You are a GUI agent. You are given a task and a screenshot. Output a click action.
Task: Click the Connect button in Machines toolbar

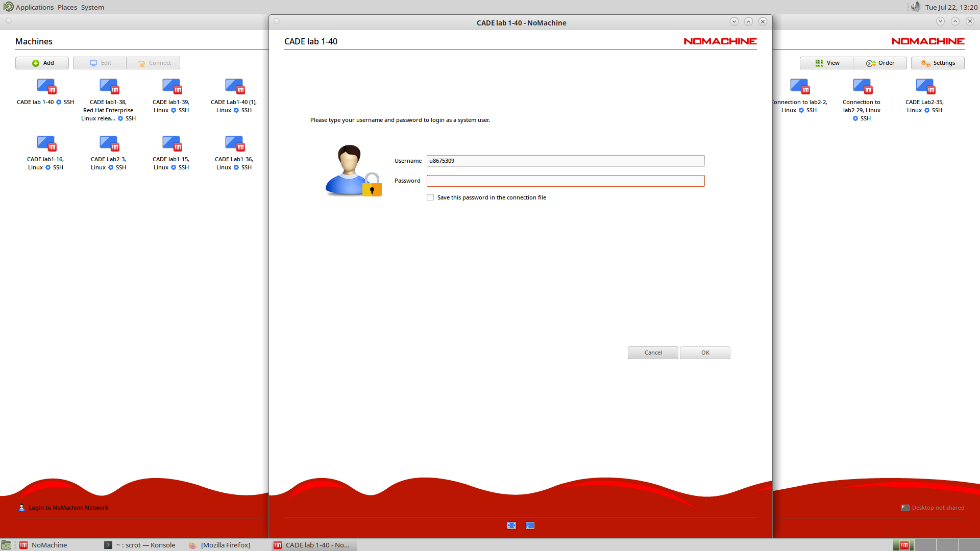[x=154, y=63]
